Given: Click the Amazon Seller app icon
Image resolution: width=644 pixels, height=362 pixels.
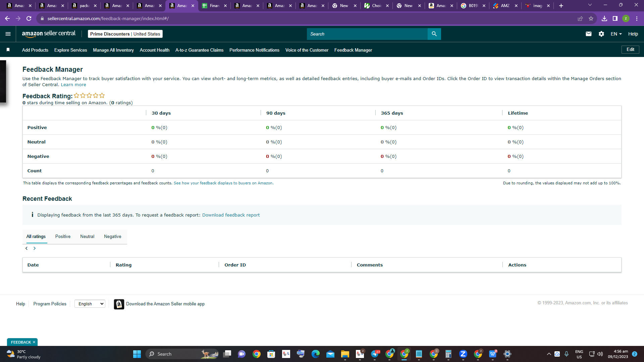Looking at the screenshot, I should click(119, 304).
